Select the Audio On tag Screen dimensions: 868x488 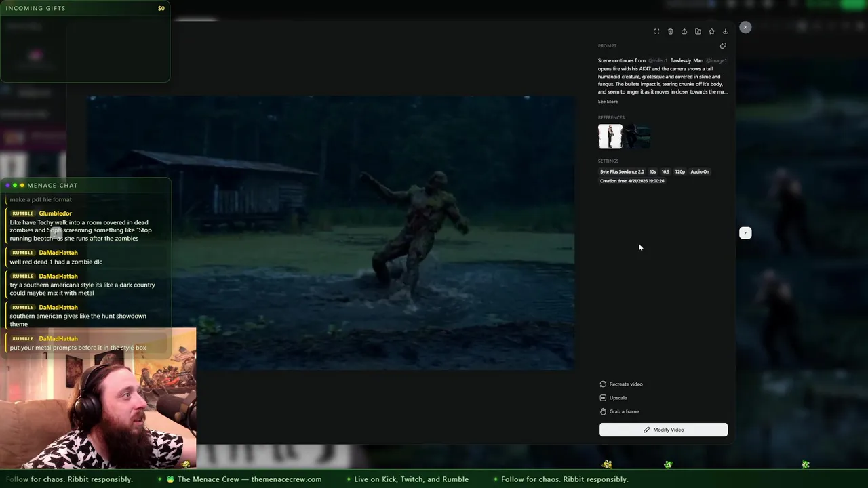(x=700, y=171)
